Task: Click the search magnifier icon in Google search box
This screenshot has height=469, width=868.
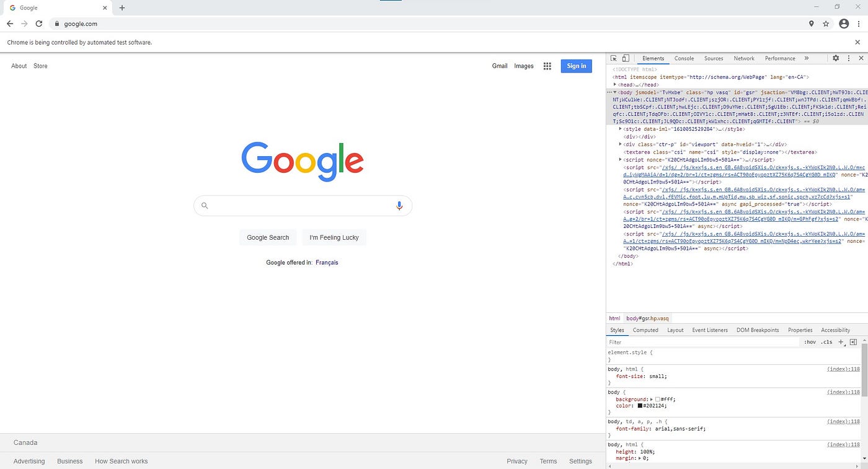Action: [x=205, y=206]
